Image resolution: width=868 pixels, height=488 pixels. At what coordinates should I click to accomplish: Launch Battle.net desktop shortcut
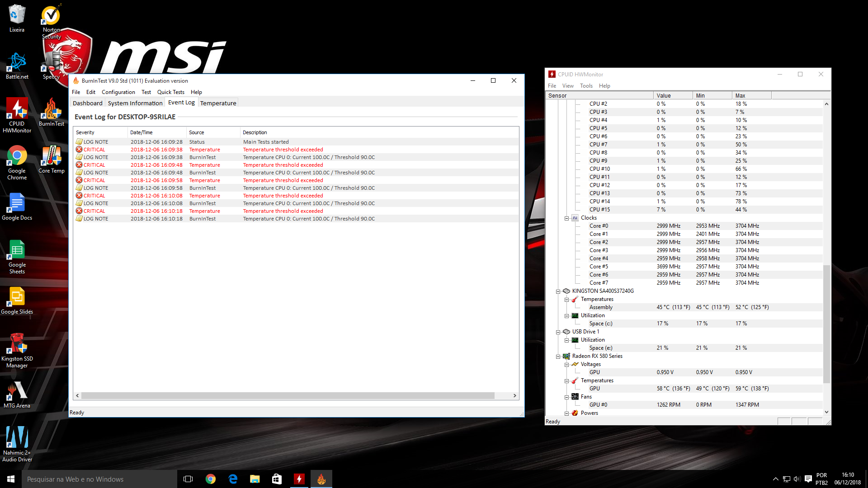click(x=17, y=66)
